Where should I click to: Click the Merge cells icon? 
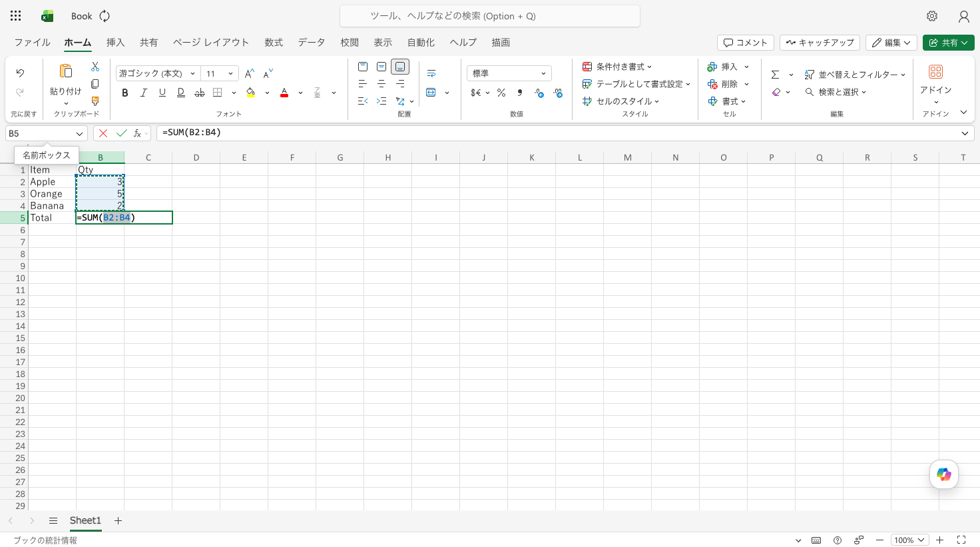431,93
